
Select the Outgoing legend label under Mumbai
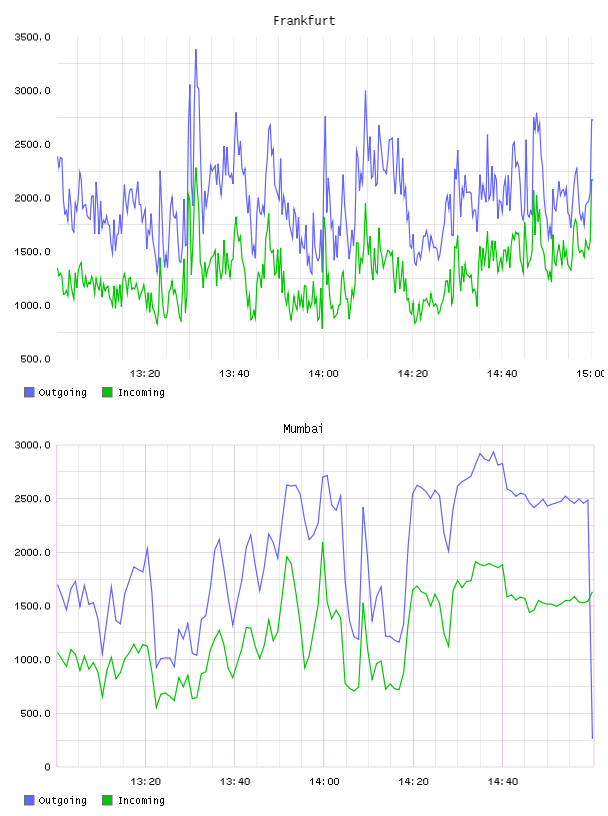pyautogui.click(x=62, y=801)
